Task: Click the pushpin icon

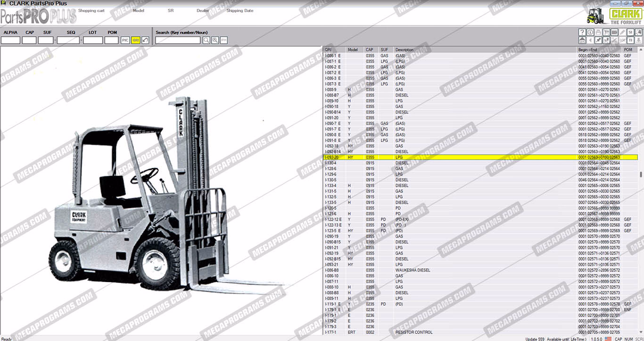Action: pyautogui.click(x=598, y=40)
